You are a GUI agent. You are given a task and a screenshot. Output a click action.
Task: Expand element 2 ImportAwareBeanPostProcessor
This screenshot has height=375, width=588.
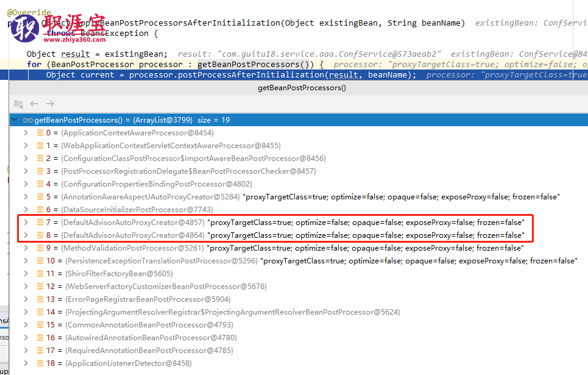coord(26,158)
